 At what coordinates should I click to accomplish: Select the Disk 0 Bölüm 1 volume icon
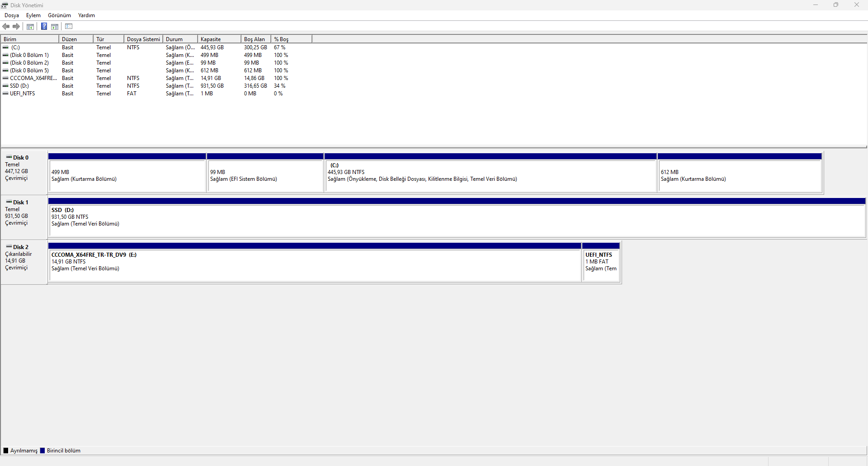coord(5,55)
